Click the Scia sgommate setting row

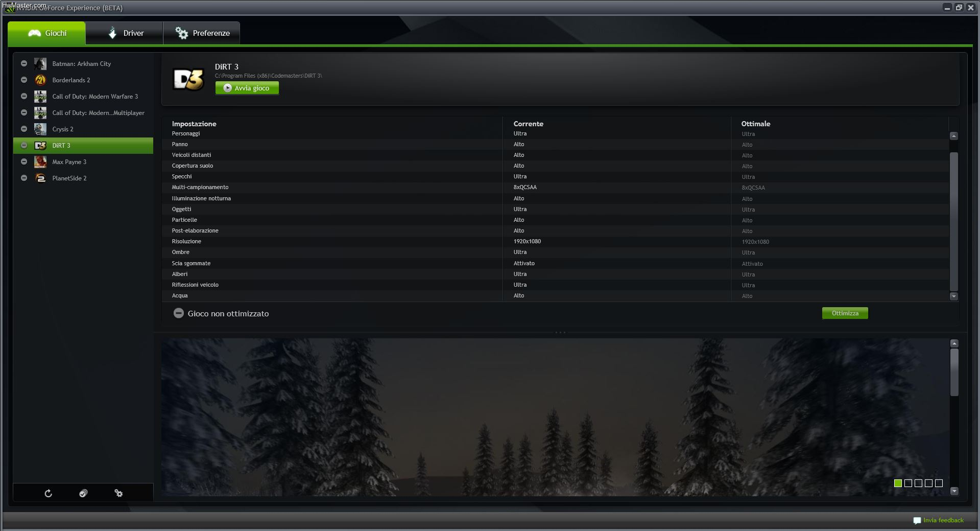(555, 263)
